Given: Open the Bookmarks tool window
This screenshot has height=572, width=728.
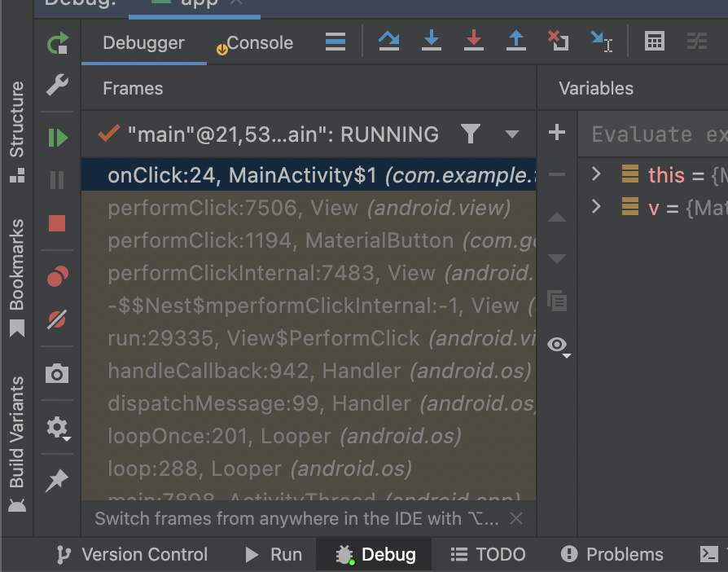Looking at the screenshot, I should click(x=17, y=277).
